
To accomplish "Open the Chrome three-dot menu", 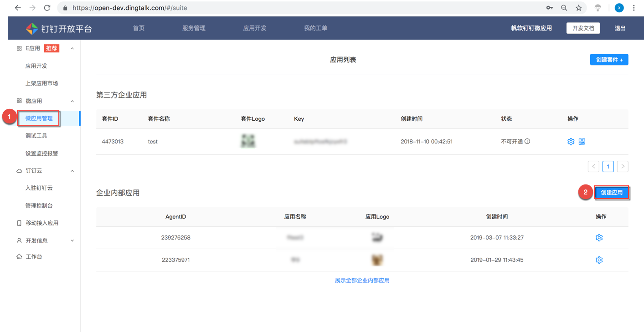I will (634, 8).
